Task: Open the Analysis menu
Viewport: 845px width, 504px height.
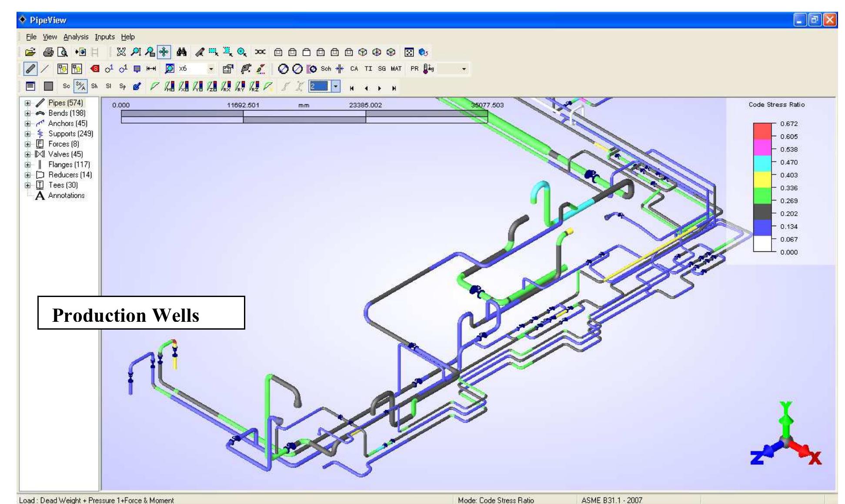Action: point(76,37)
